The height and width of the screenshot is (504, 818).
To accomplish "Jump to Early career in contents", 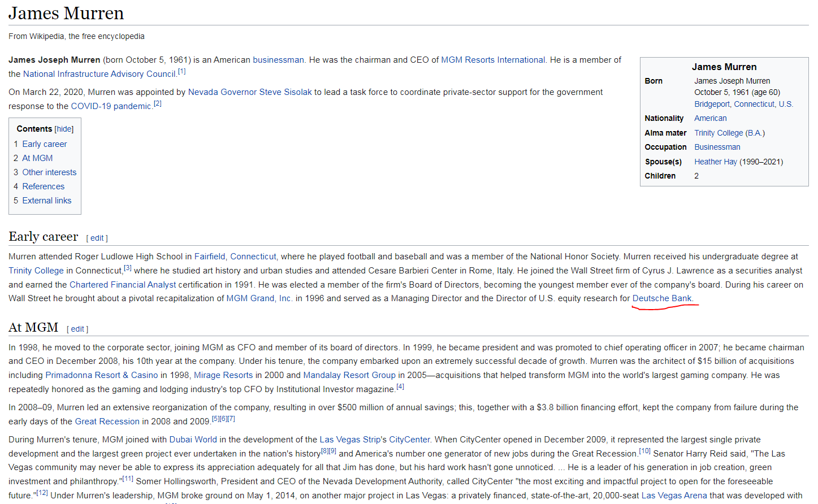I will point(44,144).
